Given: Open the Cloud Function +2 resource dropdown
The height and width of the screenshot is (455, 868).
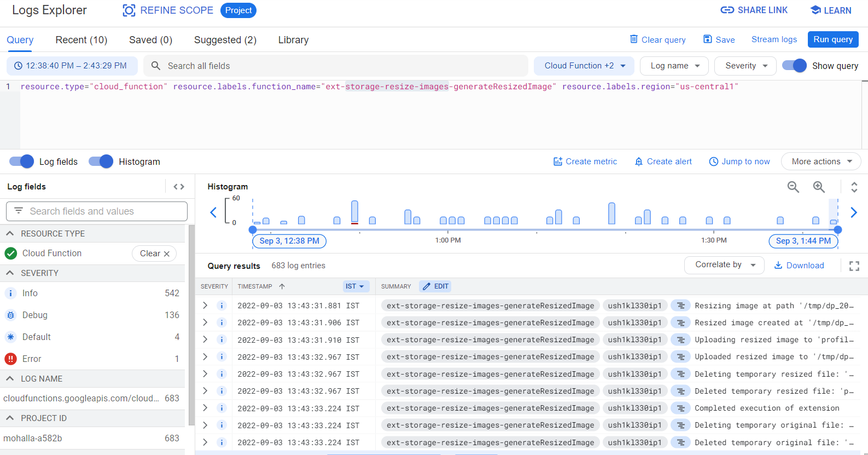Looking at the screenshot, I should [584, 66].
